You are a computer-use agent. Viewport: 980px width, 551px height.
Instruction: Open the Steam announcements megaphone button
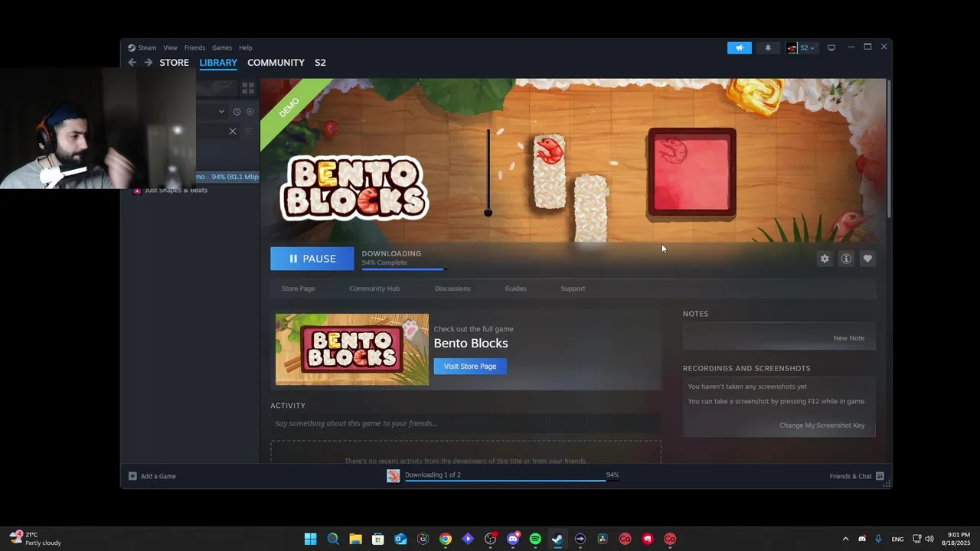[x=740, y=47]
